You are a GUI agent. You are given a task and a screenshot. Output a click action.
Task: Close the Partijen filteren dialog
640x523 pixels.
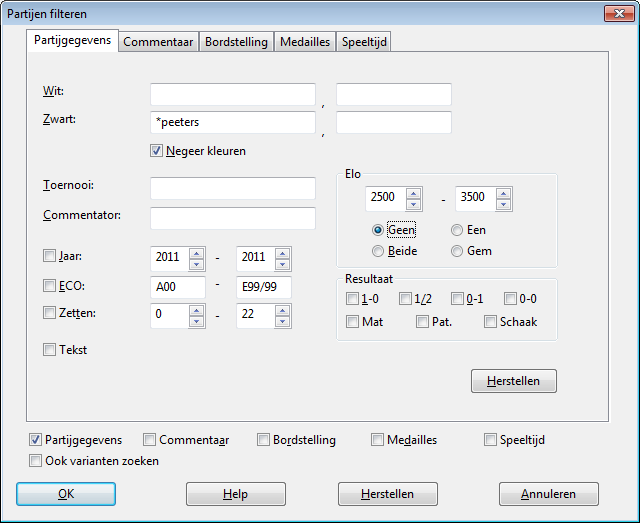616,12
